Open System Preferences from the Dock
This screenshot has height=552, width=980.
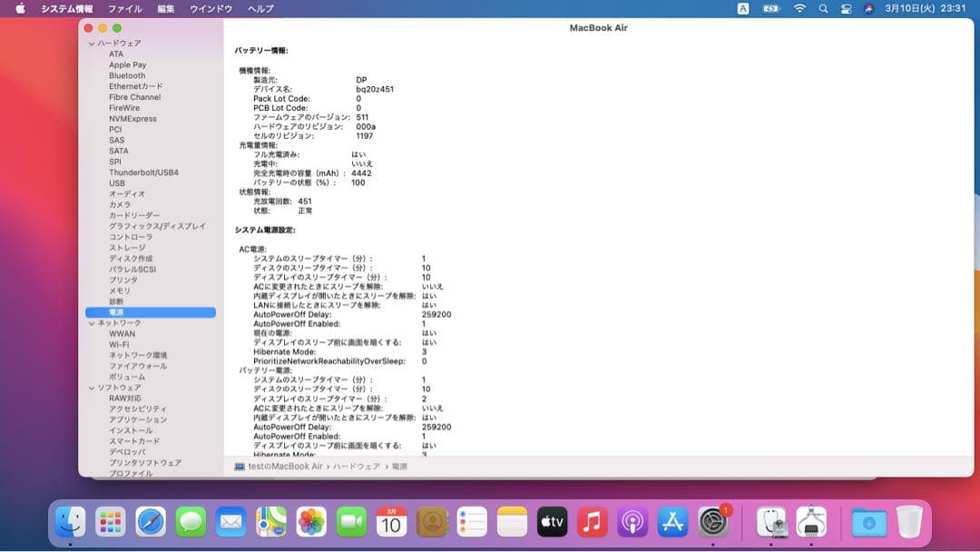(x=711, y=522)
